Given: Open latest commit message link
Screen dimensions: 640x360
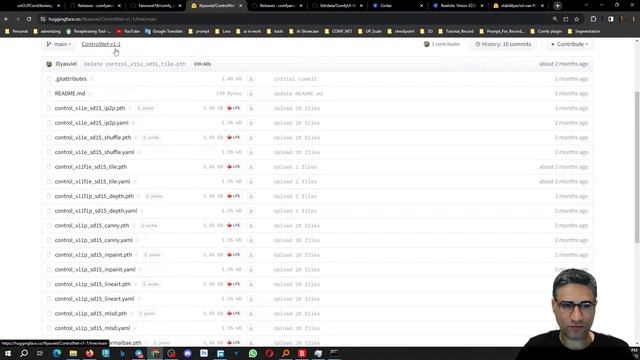Looking at the screenshot, I should pyautogui.click(x=135, y=64).
